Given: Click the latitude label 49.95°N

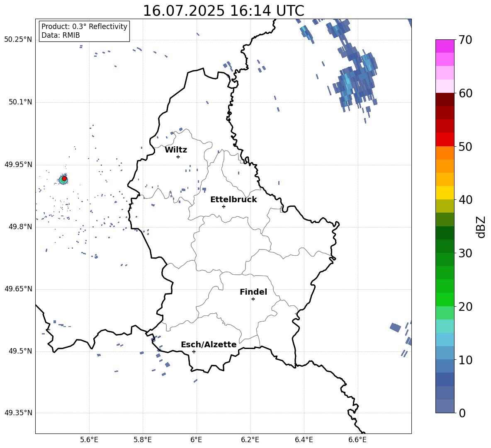Looking at the screenshot, I should point(18,165).
